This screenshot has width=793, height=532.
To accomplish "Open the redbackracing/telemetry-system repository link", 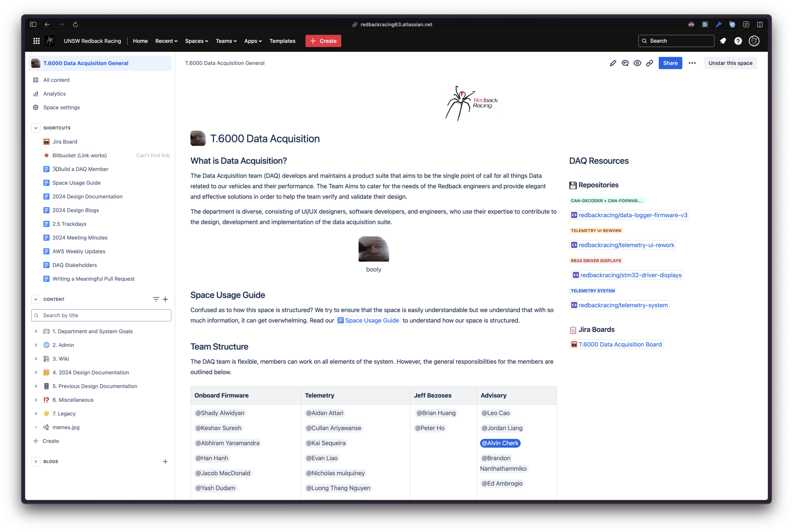I will click(623, 305).
